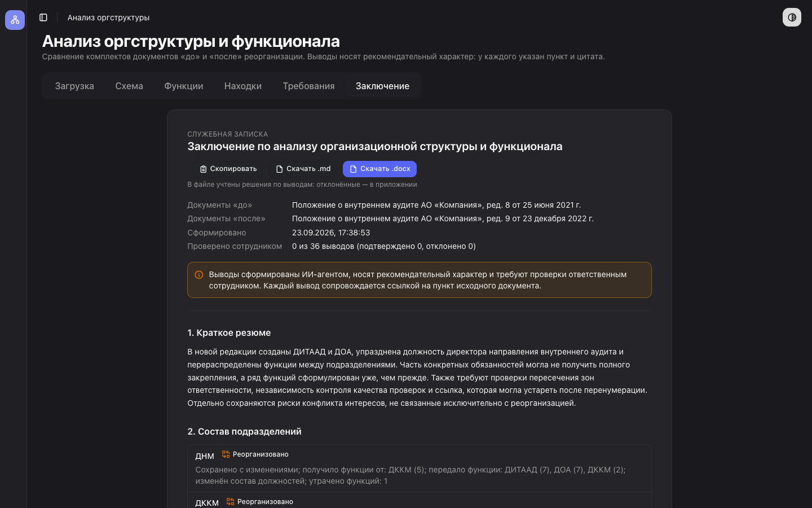
Task: Open the Функции tab
Action: click(184, 86)
